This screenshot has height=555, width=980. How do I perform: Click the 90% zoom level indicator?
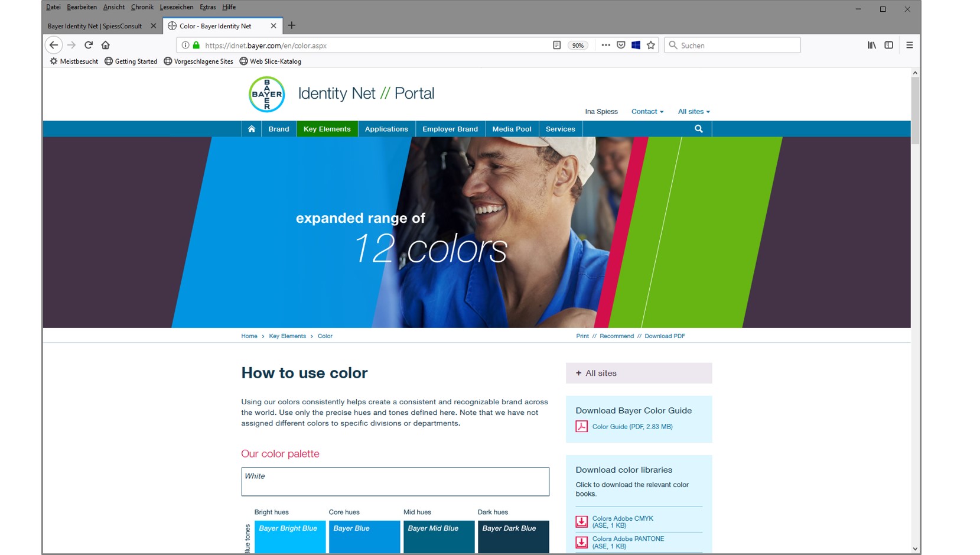click(x=578, y=46)
